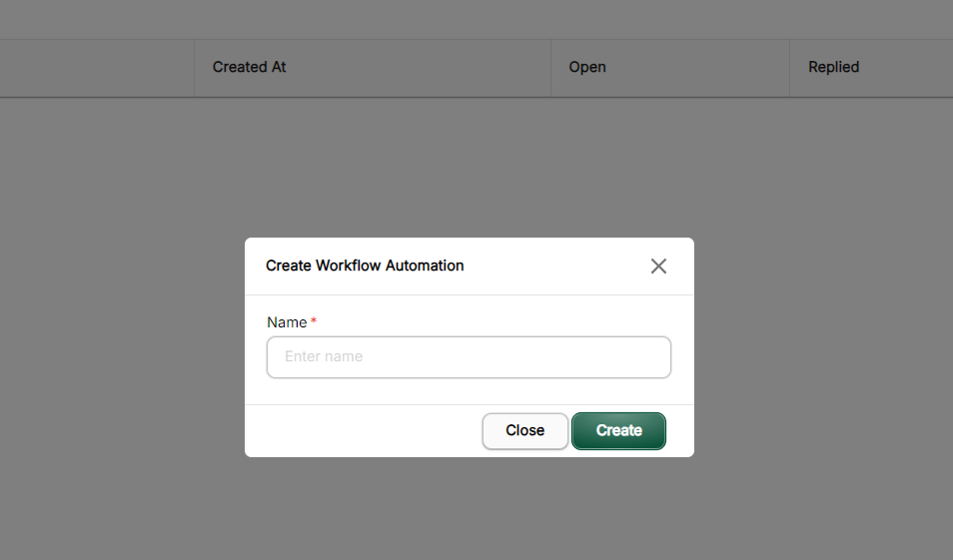Click the dimmed overlay below the dialog
Screen dimensions: 953x560
[x=470, y=509]
